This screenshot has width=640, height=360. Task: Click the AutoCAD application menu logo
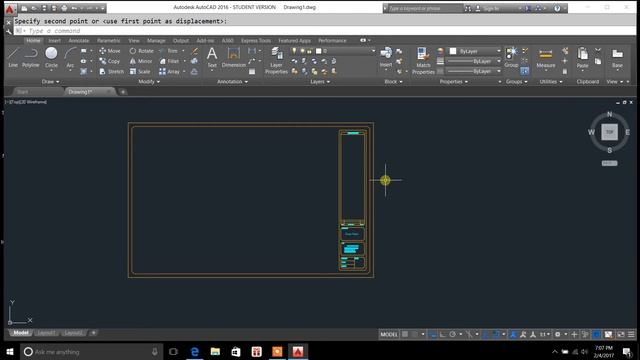pos(10,8)
